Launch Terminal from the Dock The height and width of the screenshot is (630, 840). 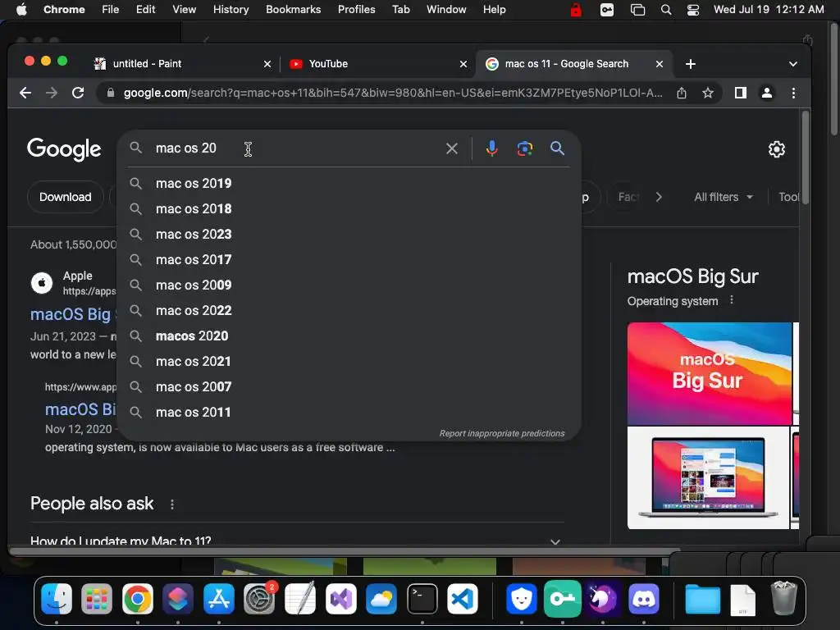(422, 598)
